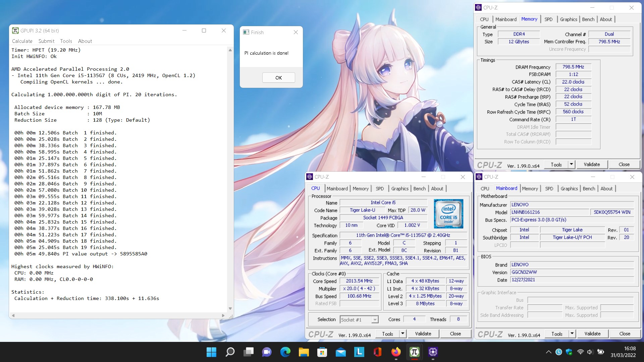Select the PI value output line
644x362 pixels.
pos(80,254)
